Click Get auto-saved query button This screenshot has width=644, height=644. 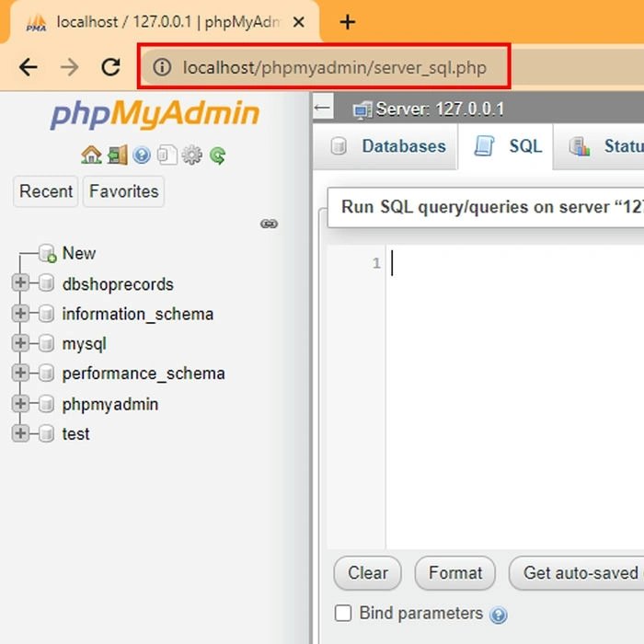point(576,573)
